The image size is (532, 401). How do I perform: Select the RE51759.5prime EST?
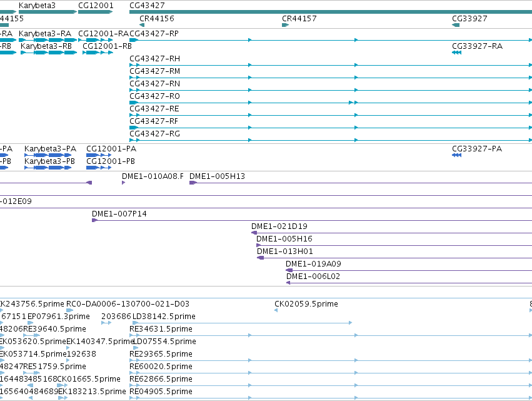click(31, 373)
